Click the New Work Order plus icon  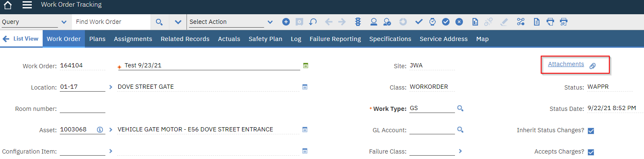[x=286, y=22]
